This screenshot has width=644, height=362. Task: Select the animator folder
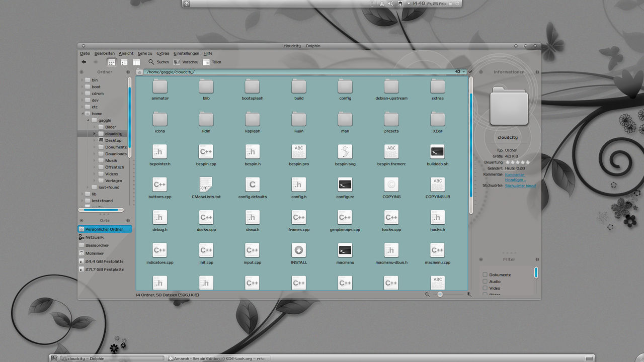pyautogui.click(x=160, y=90)
